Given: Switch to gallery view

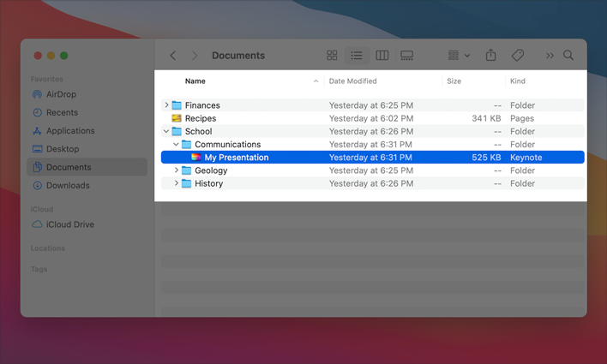Looking at the screenshot, I should click(x=407, y=56).
